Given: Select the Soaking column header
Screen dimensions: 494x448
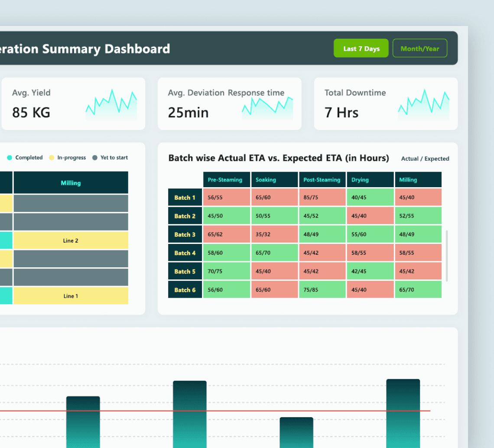Looking at the screenshot, I should pyautogui.click(x=274, y=179).
